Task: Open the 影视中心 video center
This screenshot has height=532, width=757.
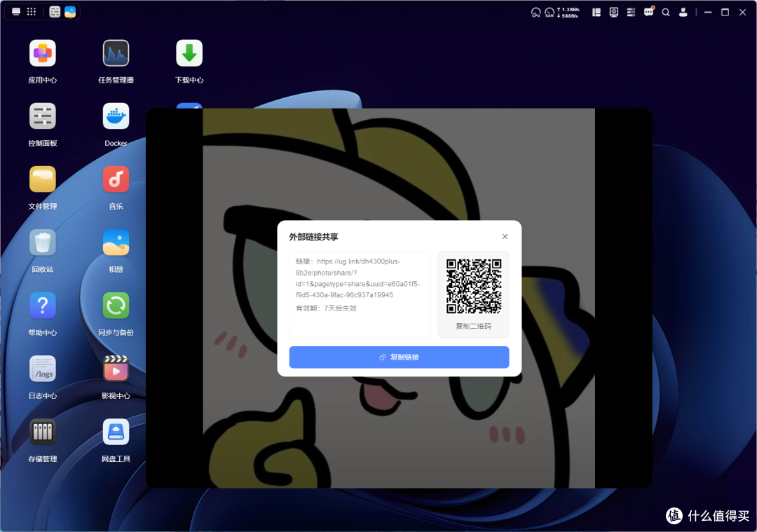Action: click(x=116, y=369)
